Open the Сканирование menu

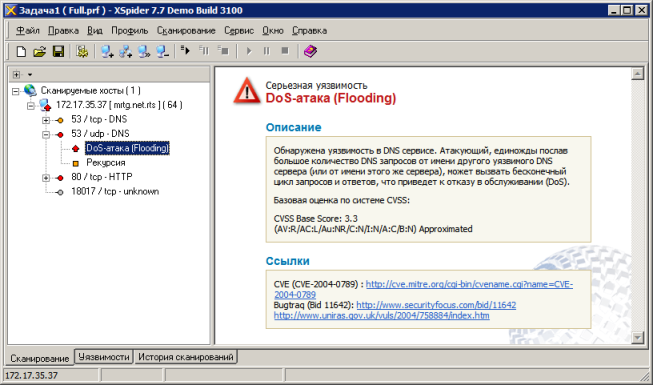(x=186, y=30)
